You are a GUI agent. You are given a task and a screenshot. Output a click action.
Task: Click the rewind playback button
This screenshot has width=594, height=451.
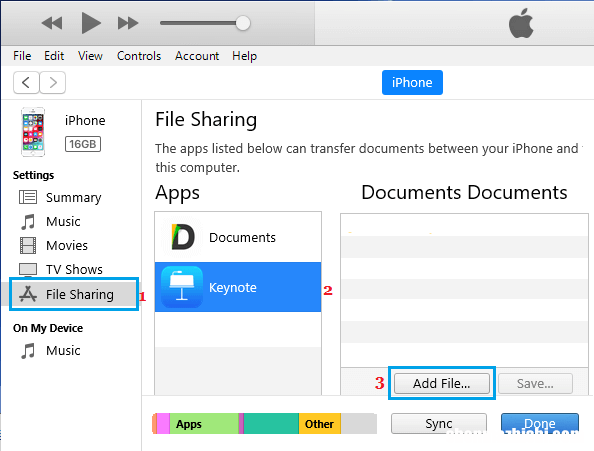[x=52, y=23]
